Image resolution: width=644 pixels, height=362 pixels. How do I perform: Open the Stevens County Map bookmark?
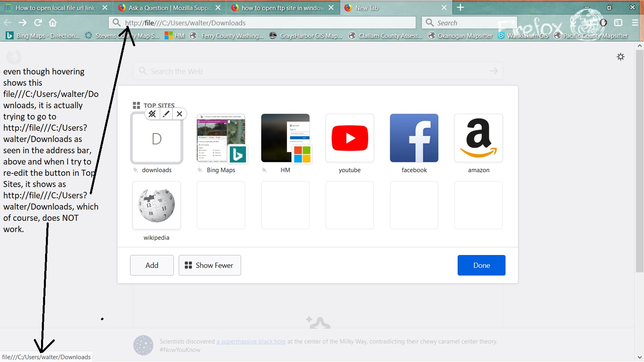pos(122,36)
